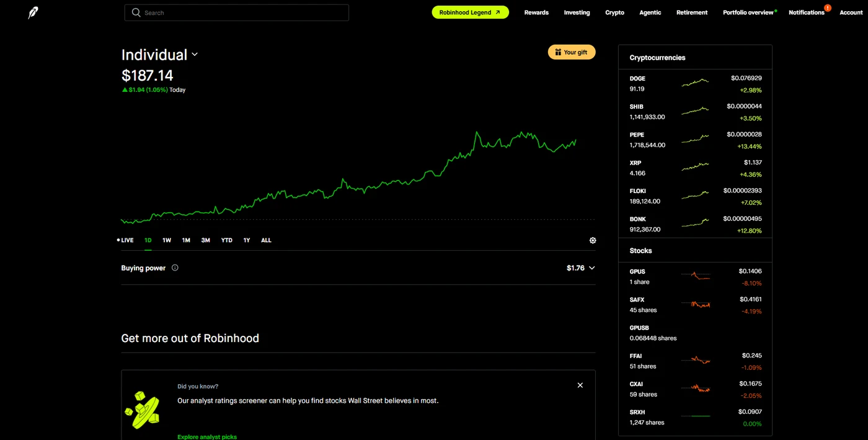Expand the Buying power chevron
The image size is (868, 440).
(x=591, y=268)
